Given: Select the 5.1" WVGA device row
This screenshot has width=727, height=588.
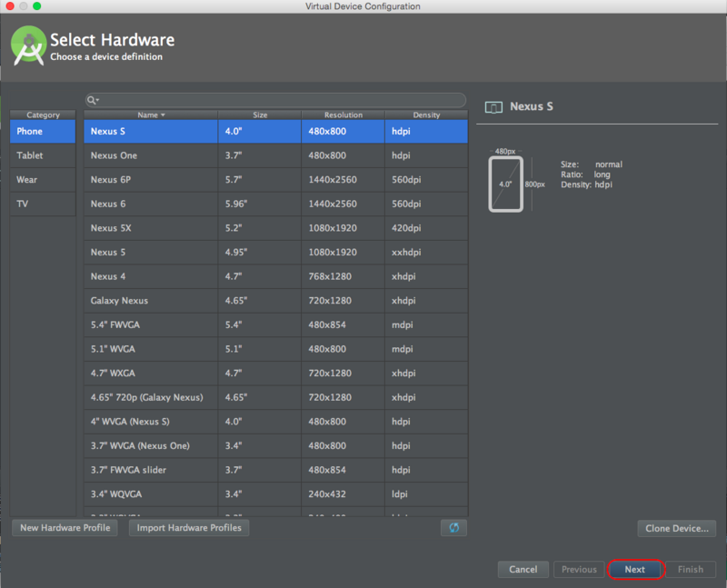Looking at the screenshot, I should pos(276,349).
